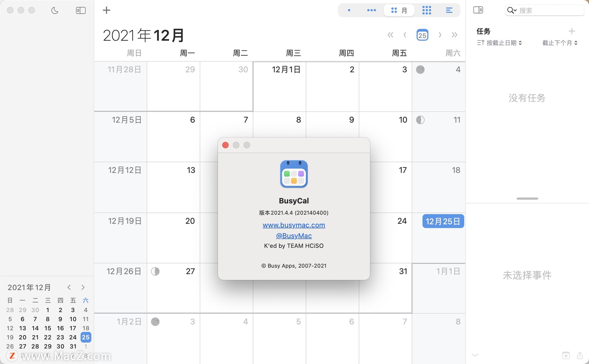Click moon icon on January 3
This screenshot has width=589, height=364.
[x=155, y=322]
